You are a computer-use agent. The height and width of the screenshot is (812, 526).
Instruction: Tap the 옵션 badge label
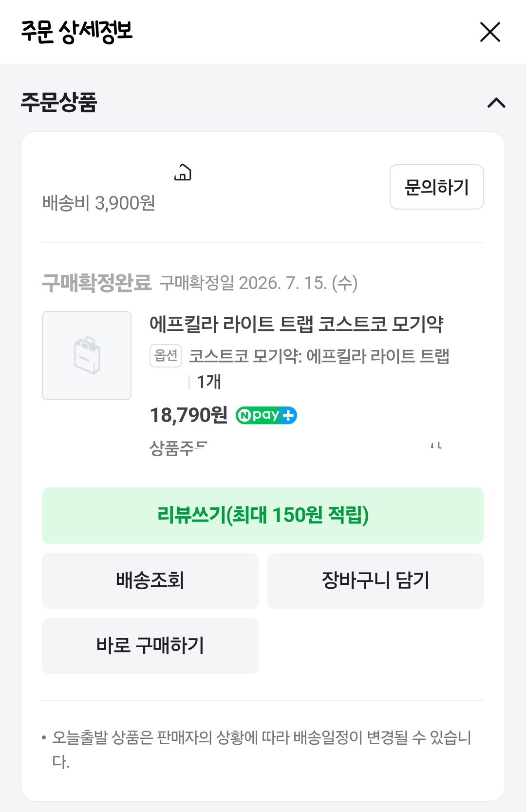(166, 356)
